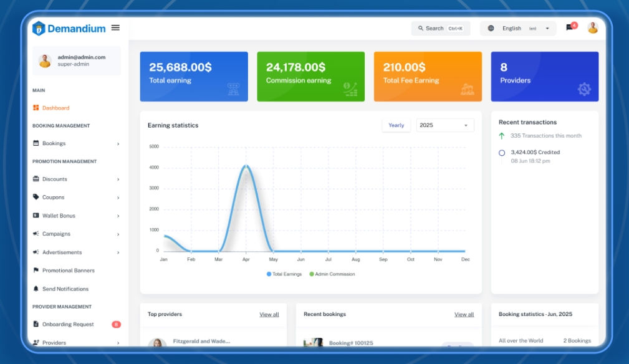
Task: Open the 2025 year dropdown
Action: [444, 125]
